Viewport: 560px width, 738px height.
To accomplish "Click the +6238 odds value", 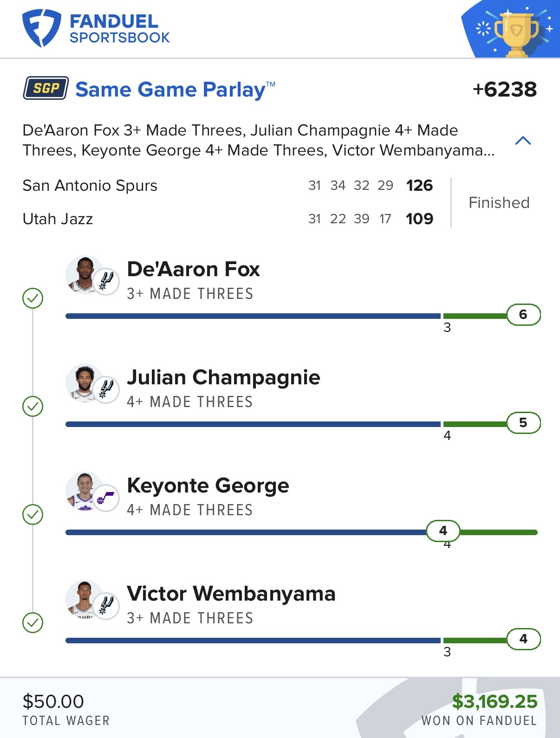I will [504, 90].
